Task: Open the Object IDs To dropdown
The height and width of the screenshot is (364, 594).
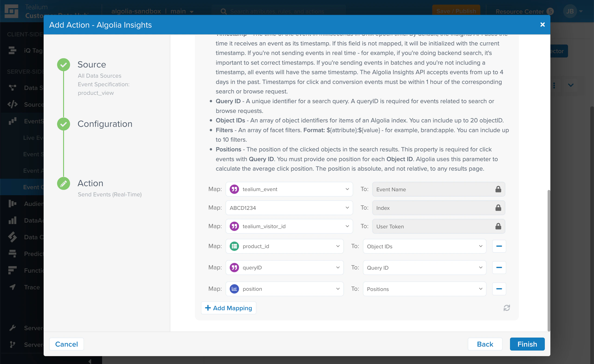Action: tap(425, 246)
